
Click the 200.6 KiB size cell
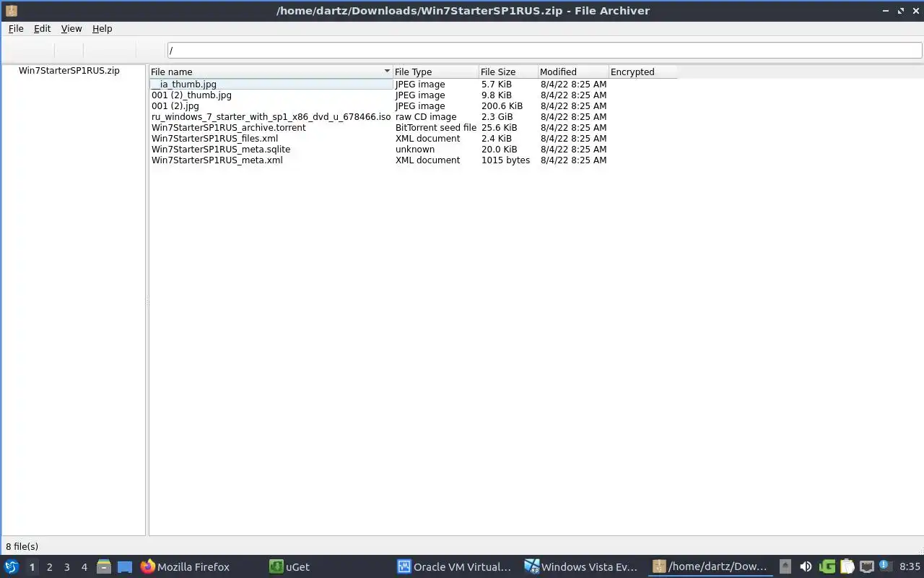click(x=502, y=106)
